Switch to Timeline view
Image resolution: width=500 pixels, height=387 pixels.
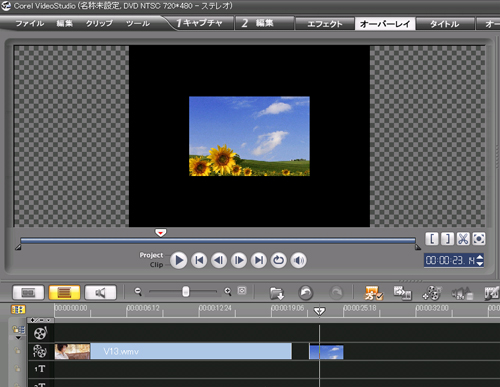(64, 293)
